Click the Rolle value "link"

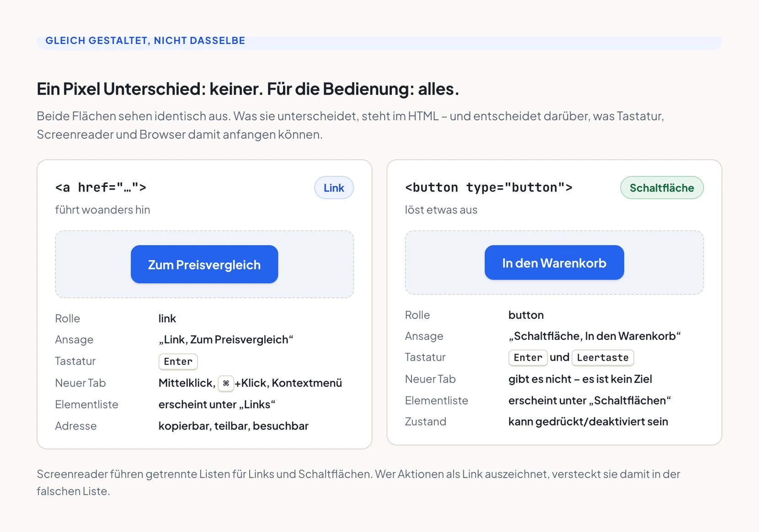coord(167,319)
